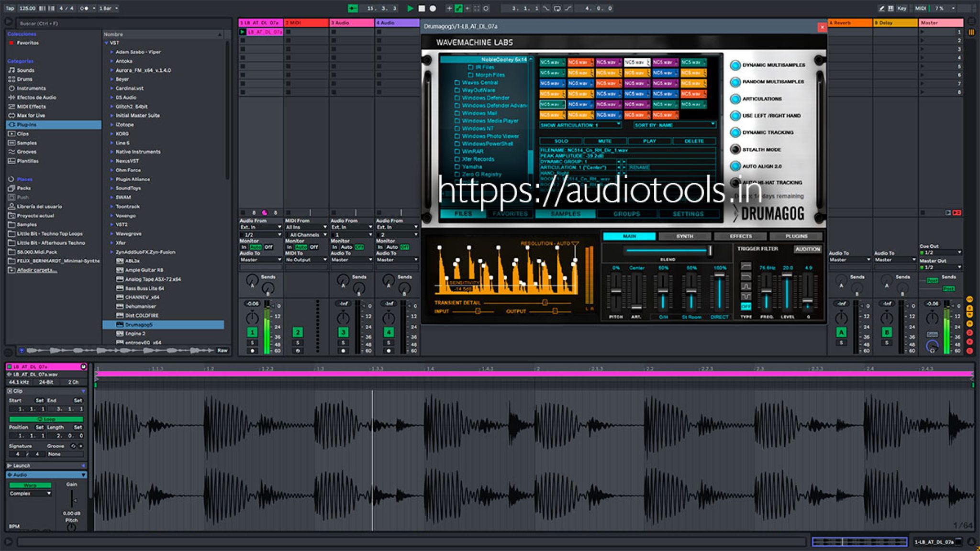This screenshot has width=980, height=551.
Task: Check the Waves Central folder box in Drumagog
Action: (457, 83)
